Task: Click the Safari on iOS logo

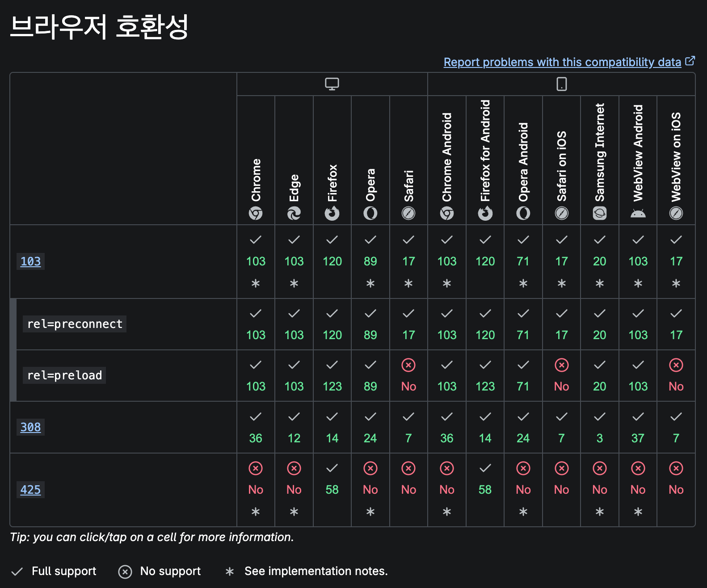Action: tap(562, 214)
